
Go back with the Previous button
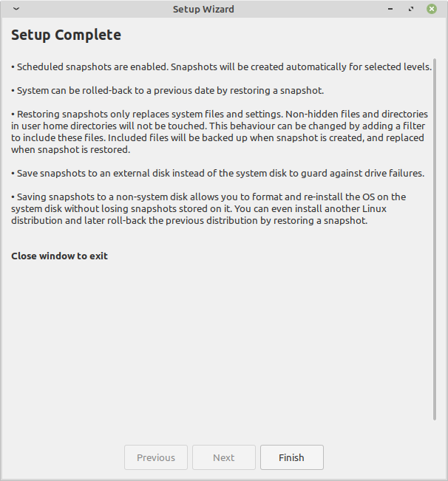point(156,457)
